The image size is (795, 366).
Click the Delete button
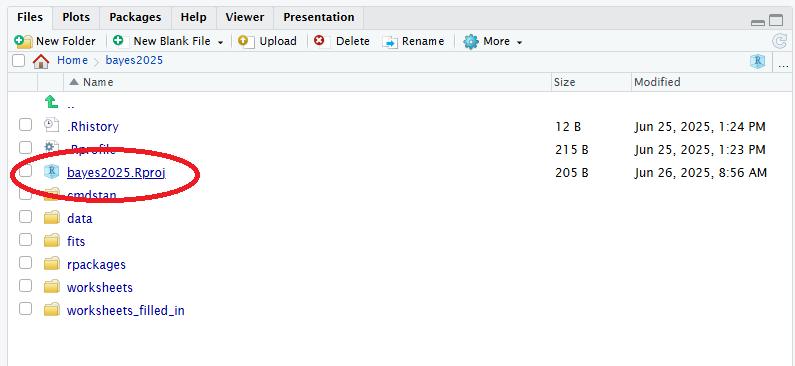pyautogui.click(x=342, y=41)
